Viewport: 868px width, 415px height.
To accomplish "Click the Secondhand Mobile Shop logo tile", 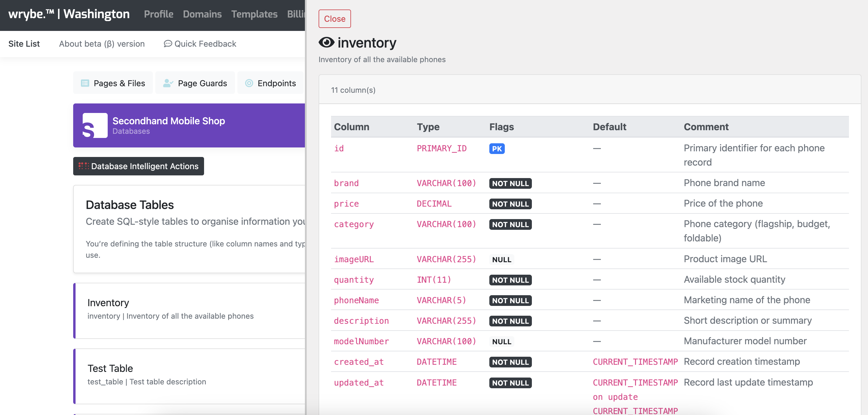I will [95, 125].
